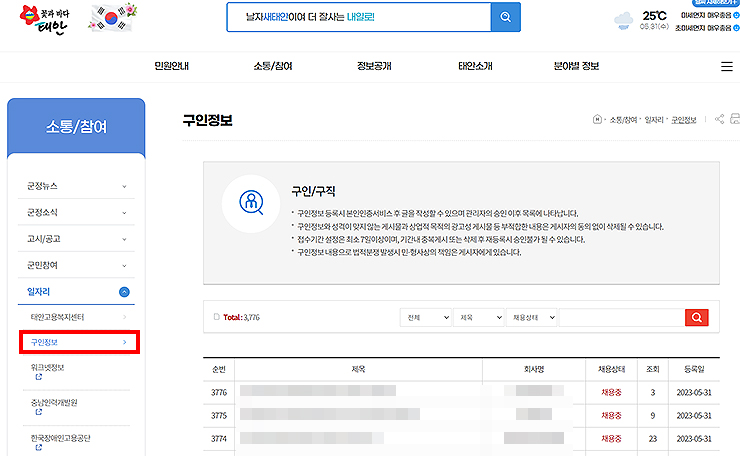
Task: Click the top site search input field
Action: 359,17
